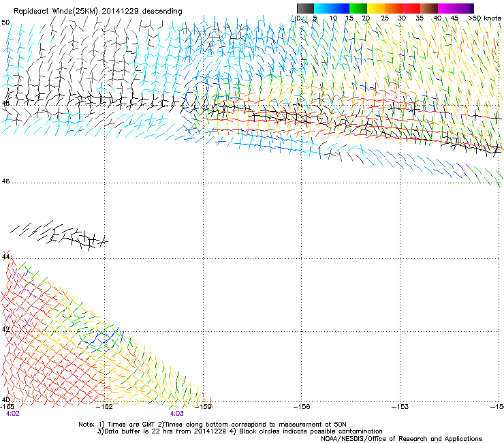This screenshot has width=504, height=443.
Task: Click the latitude label 44
Action: pos(5,257)
